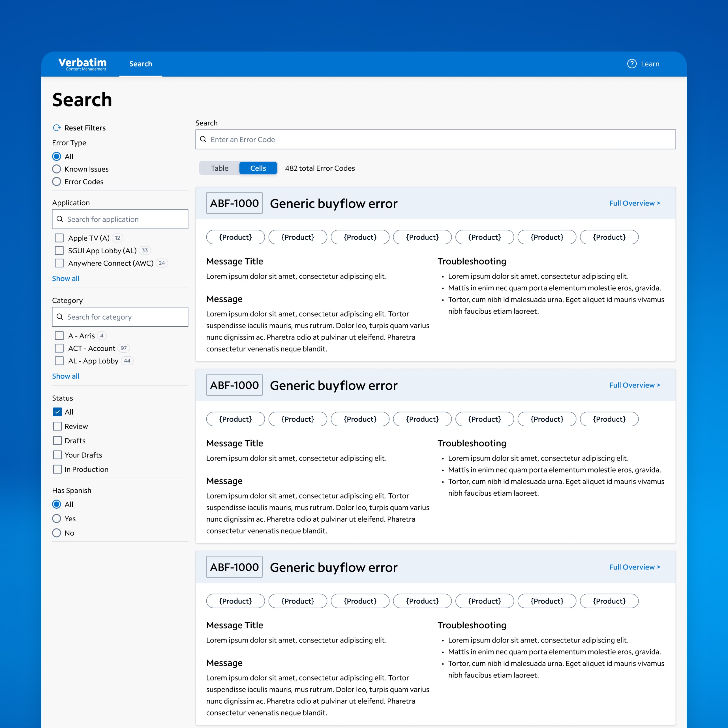Click magnifier icon in application search box

click(59, 219)
